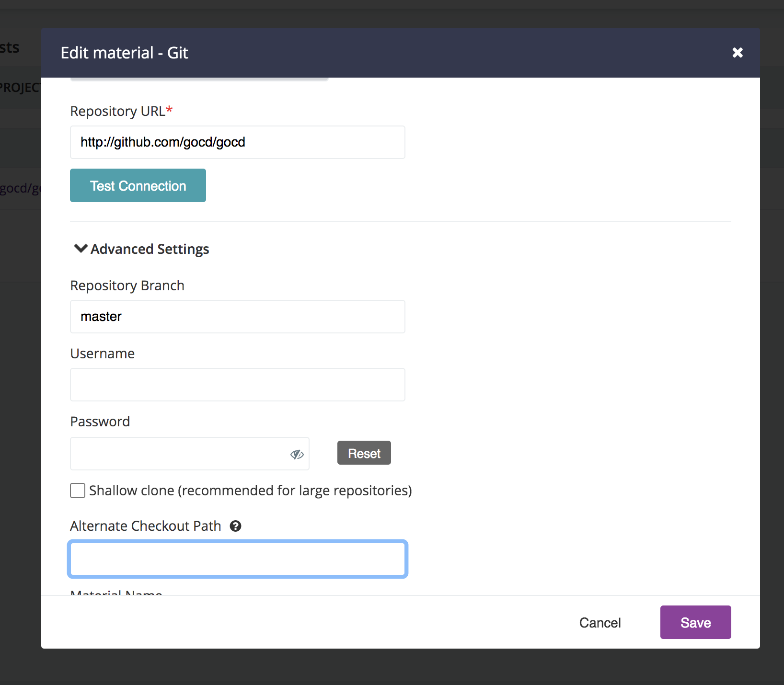Click the Password label

[x=100, y=422]
